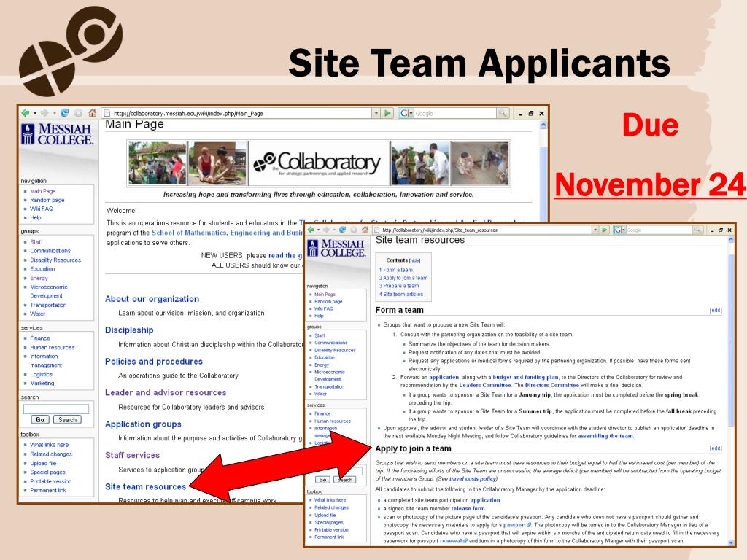Open the address bar history dropdown in Main Page browser
Viewport: 747px width, 560px height.
pyautogui.click(x=376, y=113)
